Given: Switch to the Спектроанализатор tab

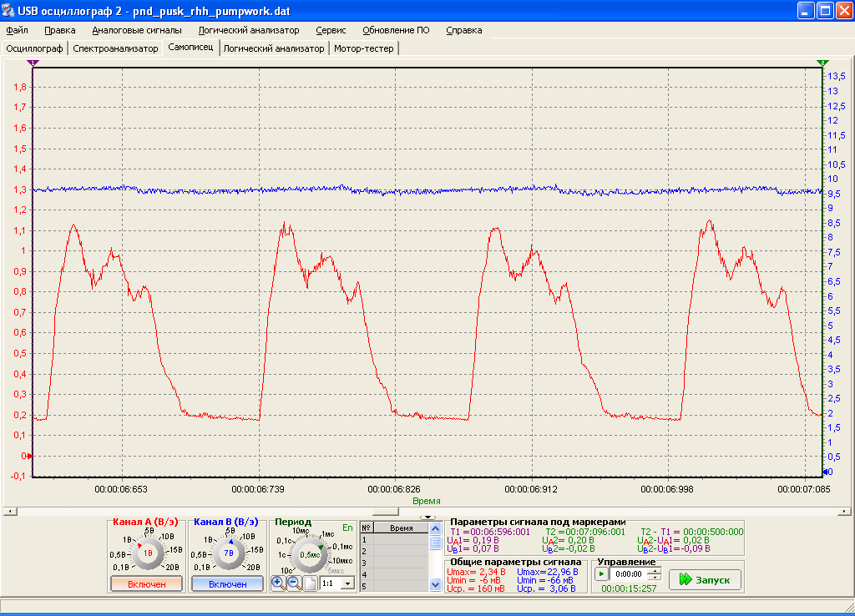Looking at the screenshot, I should (115, 48).
